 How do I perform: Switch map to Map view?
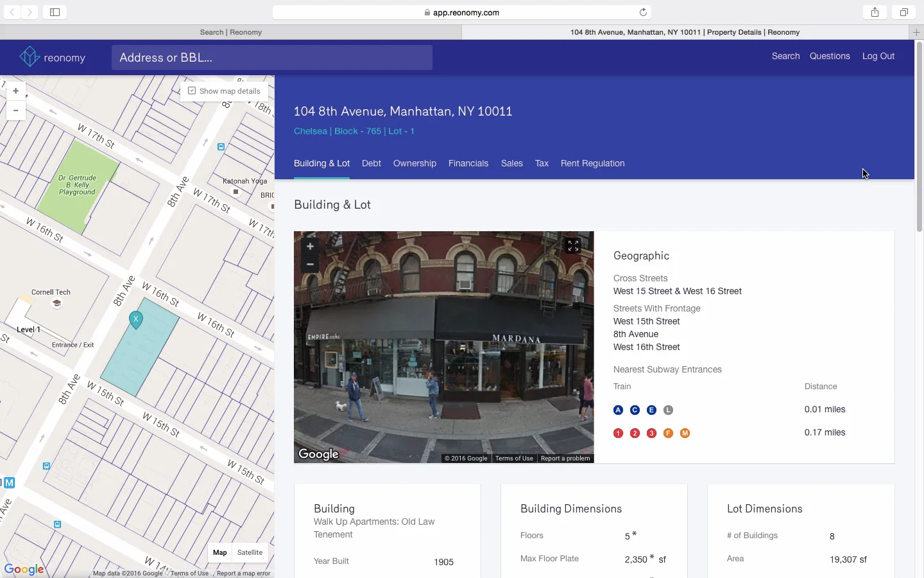point(220,552)
